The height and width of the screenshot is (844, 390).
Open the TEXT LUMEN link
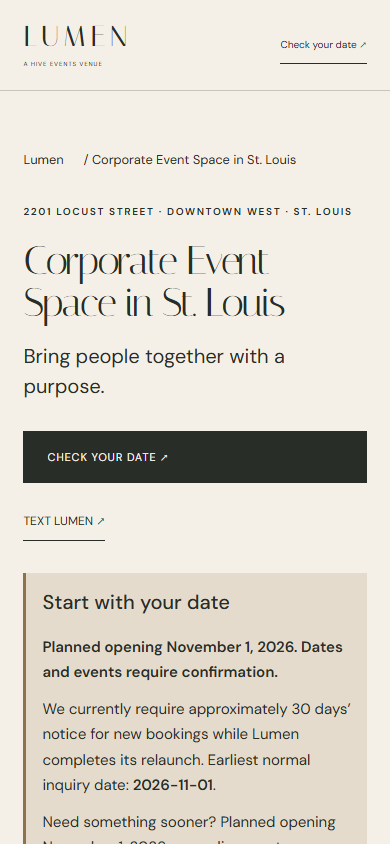(x=64, y=522)
